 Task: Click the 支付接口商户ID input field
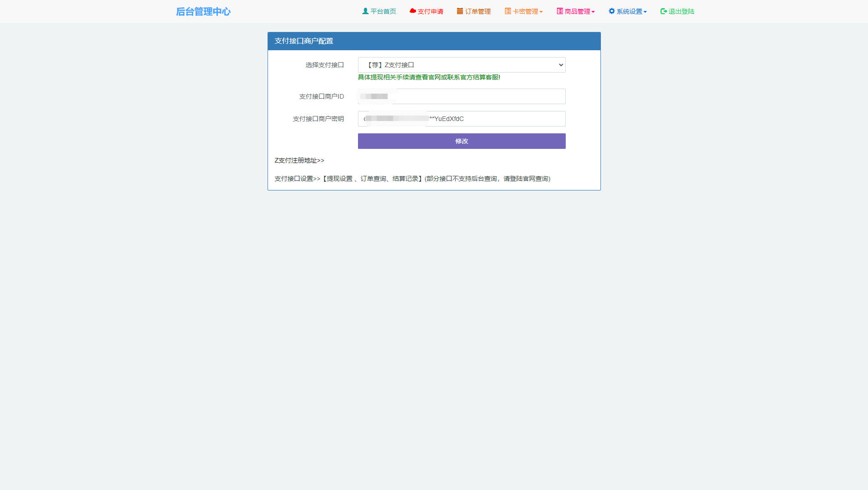tap(461, 96)
